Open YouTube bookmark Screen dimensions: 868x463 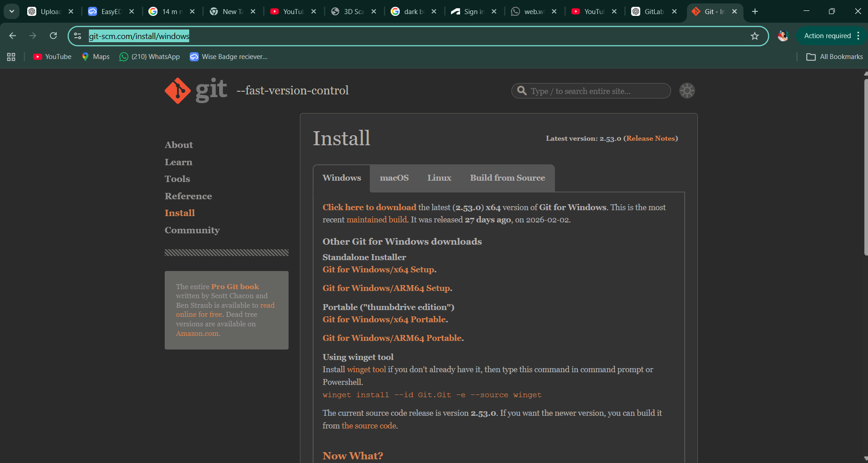tap(53, 57)
